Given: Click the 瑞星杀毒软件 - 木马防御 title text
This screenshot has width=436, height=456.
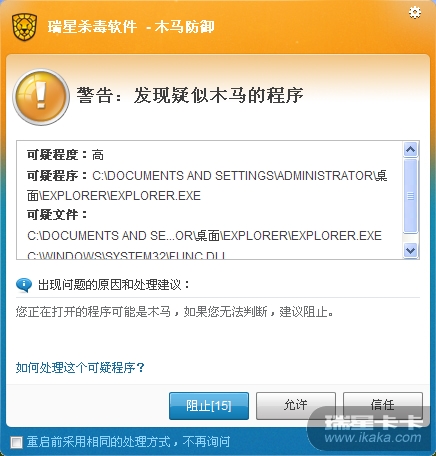Looking at the screenshot, I should [131, 27].
